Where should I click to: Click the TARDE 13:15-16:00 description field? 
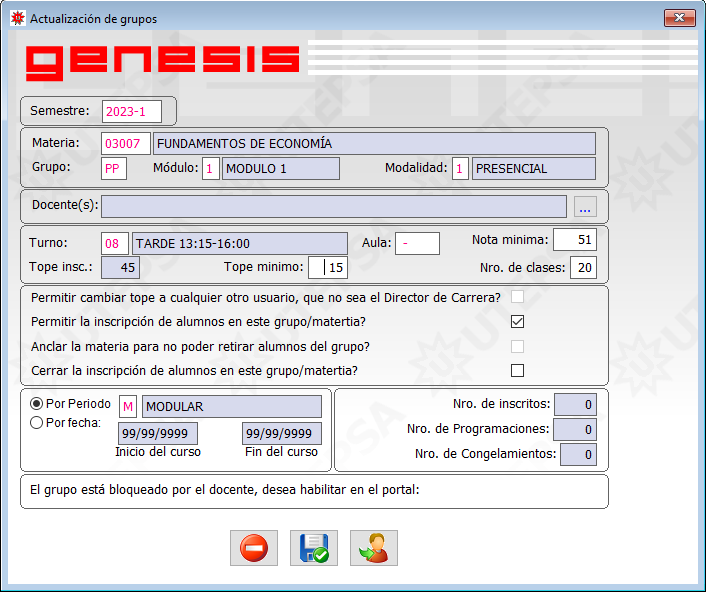point(240,243)
